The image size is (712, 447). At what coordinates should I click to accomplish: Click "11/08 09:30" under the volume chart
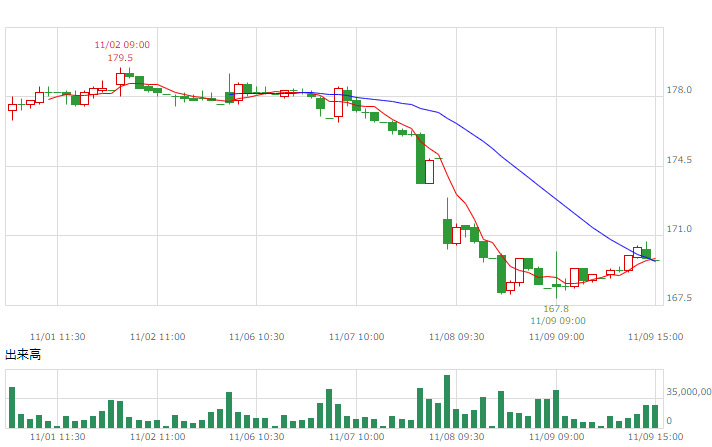pyautogui.click(x=456, y=437)
